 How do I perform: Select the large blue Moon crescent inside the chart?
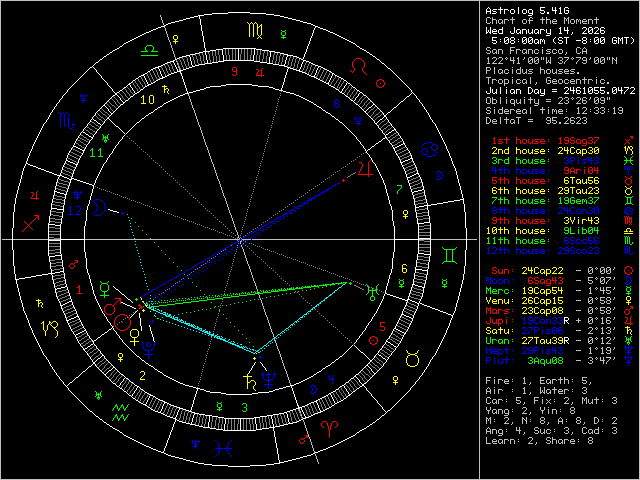click(x=98, y=207)
